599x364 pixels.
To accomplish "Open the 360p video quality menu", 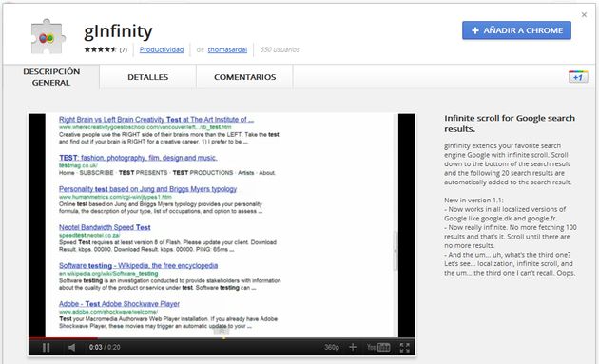I will (x=332, y=347).
